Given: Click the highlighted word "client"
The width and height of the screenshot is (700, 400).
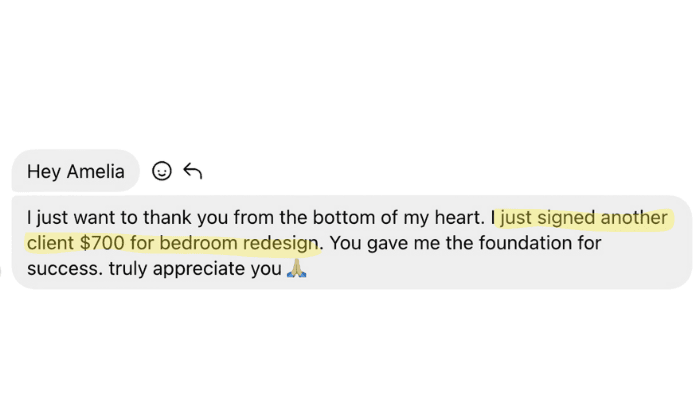Looking at the screenshot, I should (52, 243).
